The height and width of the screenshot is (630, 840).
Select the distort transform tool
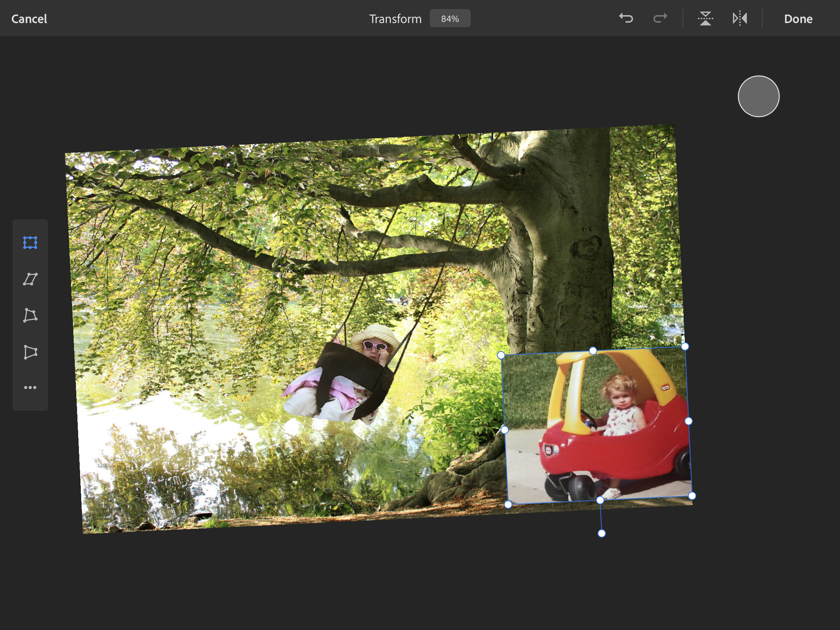[x=30, y=315]
